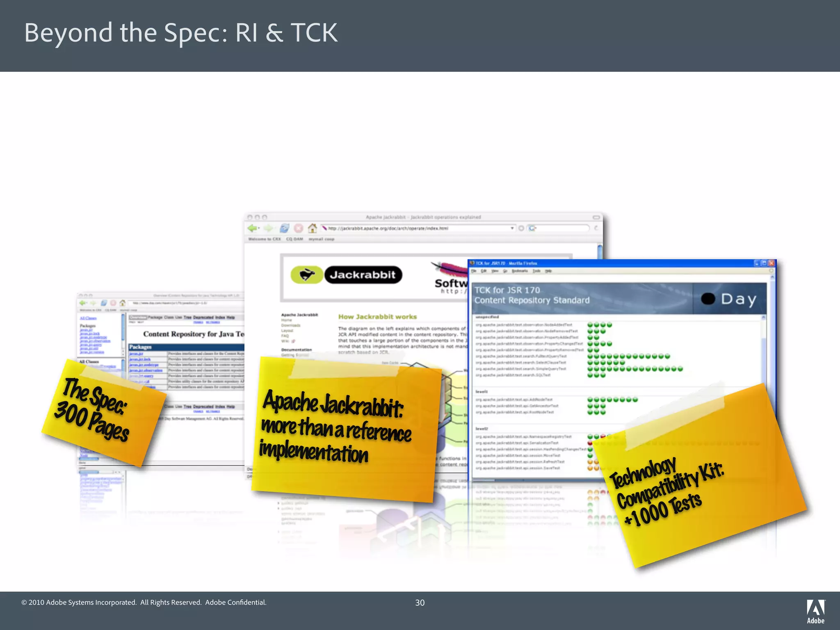The height and width of the screenshot is (630, 840).
Task: Click 'observation.NodeAddedTest' row in TCK list
Action: pos(524,325)
